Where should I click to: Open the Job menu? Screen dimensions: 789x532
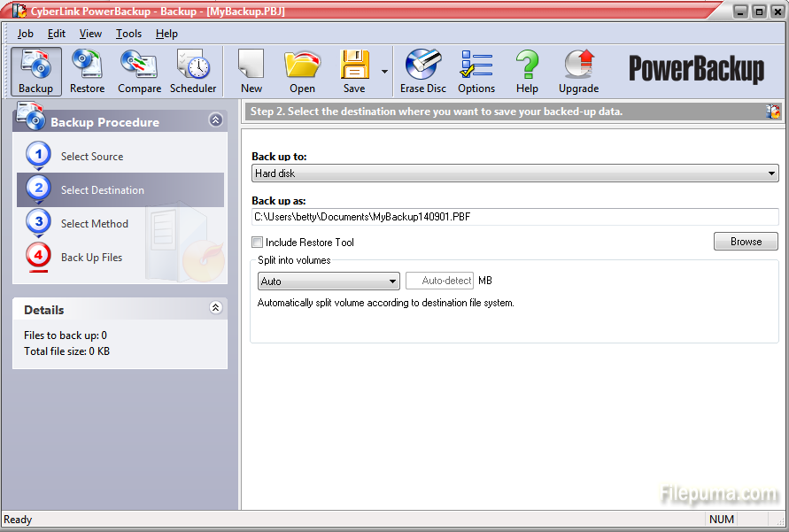(x=26, y=34)
